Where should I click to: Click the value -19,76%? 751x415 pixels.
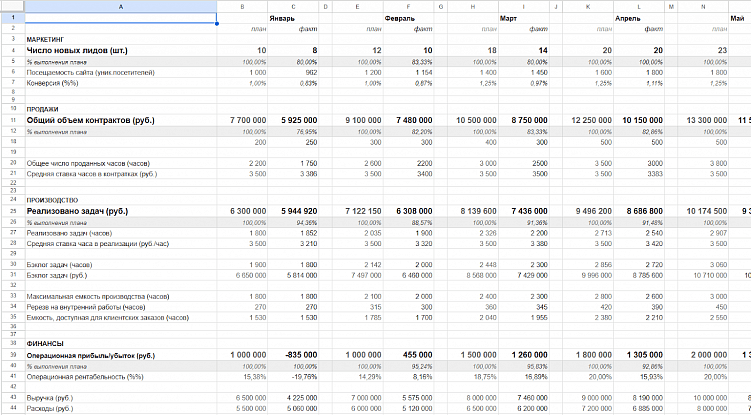306,377
